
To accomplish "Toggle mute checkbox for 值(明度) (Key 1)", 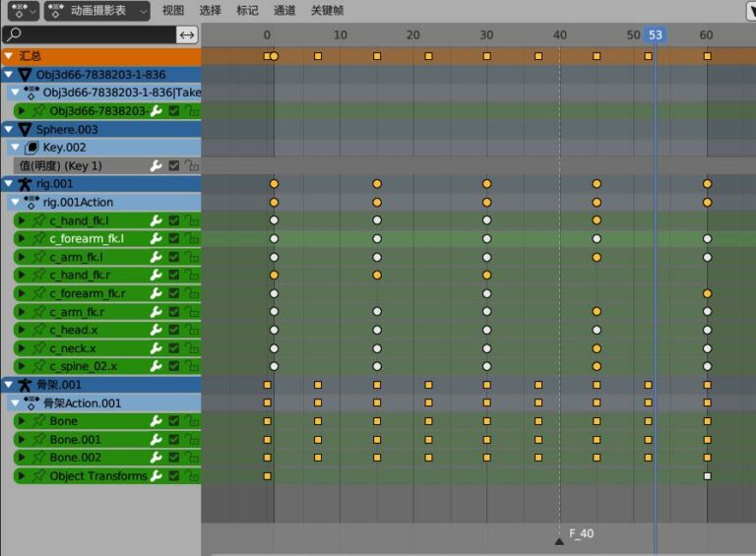I will pos(174,165).
